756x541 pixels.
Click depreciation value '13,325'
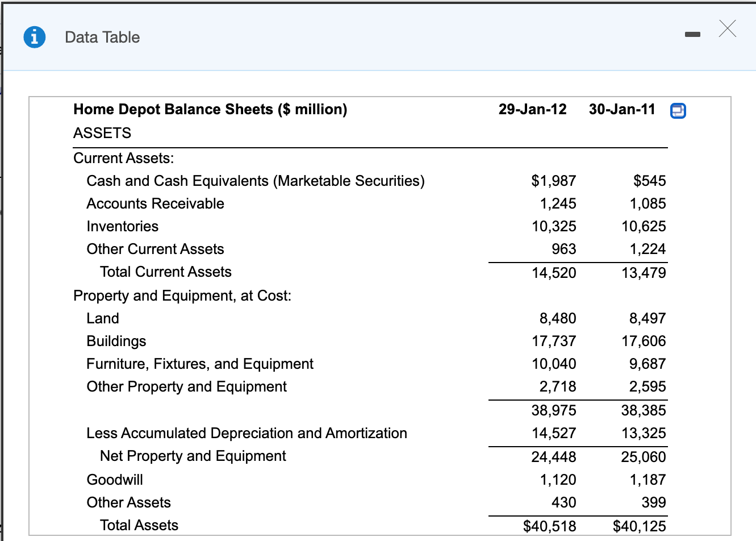[x=644, y=433]
